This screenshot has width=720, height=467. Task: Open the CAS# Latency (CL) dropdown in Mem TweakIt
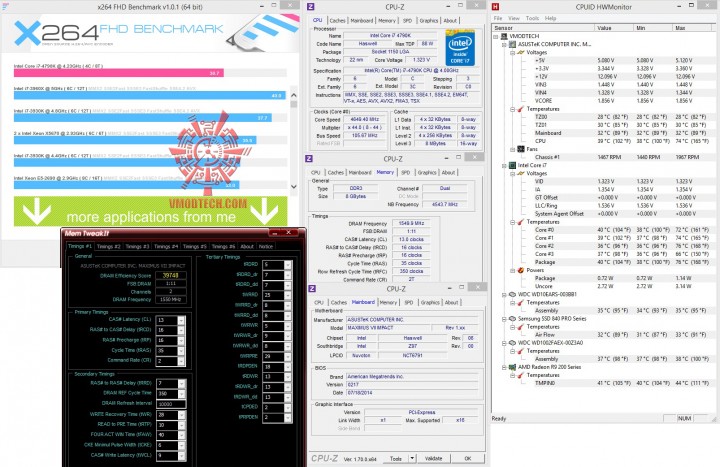point(181,320)
